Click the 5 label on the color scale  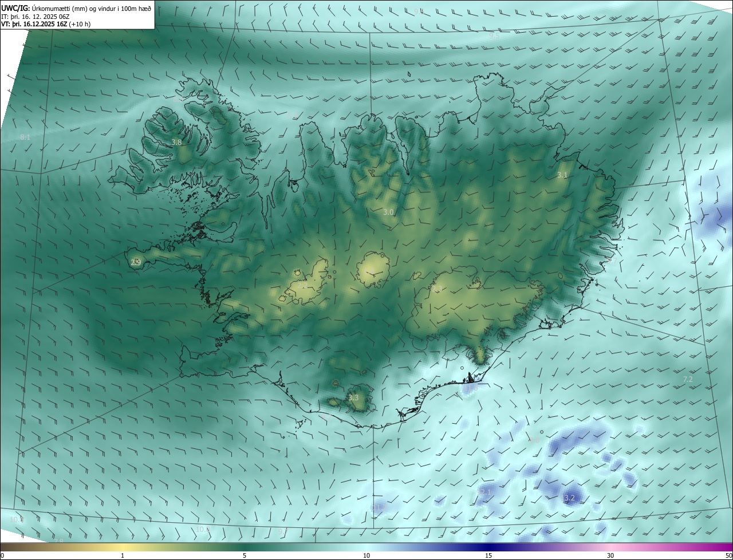point(245,555)
